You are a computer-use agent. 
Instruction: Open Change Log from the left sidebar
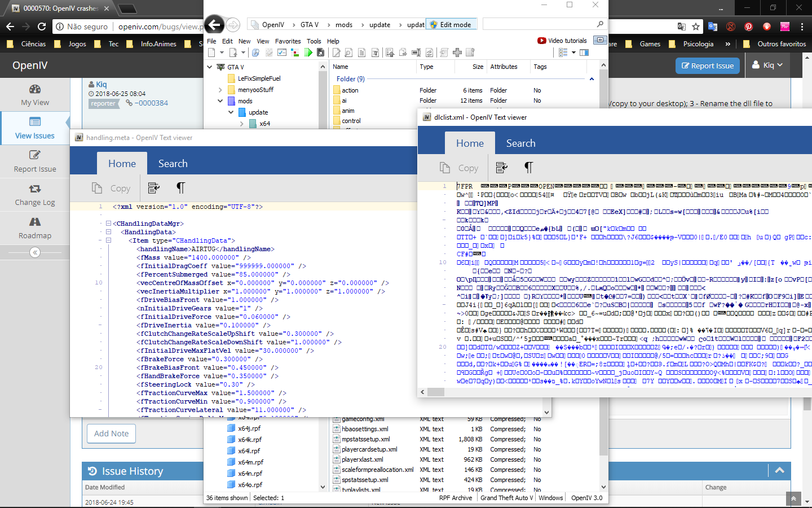[x=35, y=195]
